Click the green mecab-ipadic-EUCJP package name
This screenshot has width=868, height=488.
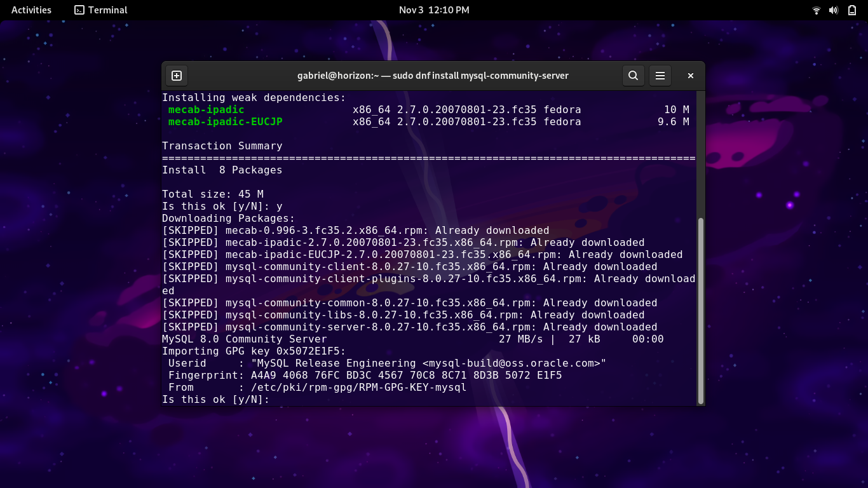(225, 122)
